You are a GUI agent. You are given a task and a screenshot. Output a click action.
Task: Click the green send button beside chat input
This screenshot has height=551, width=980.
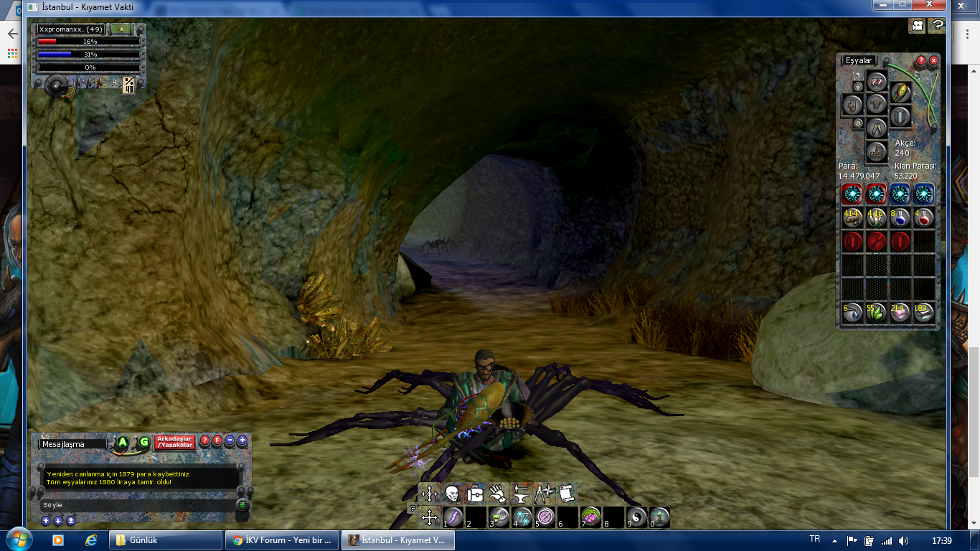pos(242,505)
